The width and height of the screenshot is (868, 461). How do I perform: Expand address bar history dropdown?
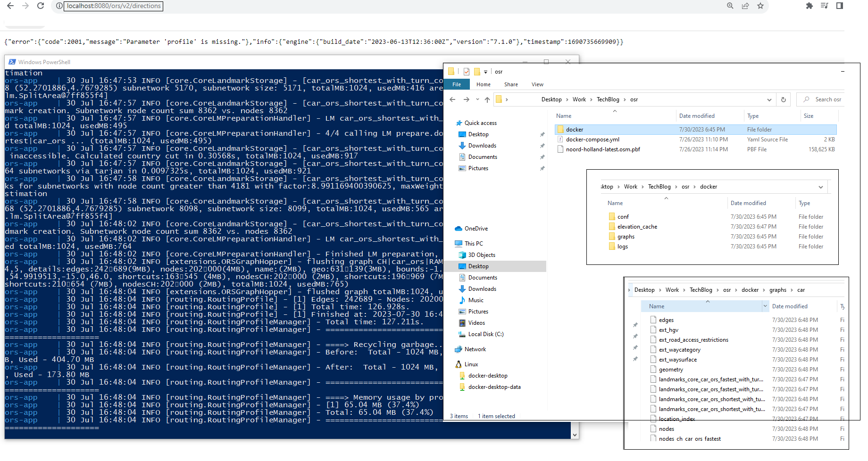click(769, 99)
